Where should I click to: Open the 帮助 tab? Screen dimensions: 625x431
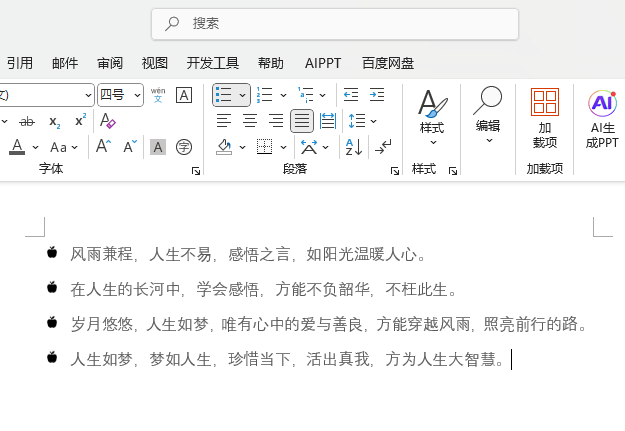[271, 63]
